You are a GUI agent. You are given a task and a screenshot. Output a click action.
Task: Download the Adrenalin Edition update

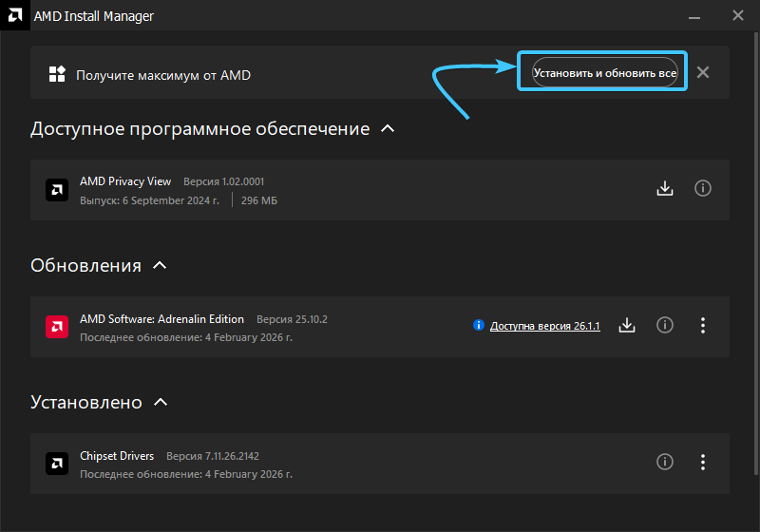pos(627,326)
